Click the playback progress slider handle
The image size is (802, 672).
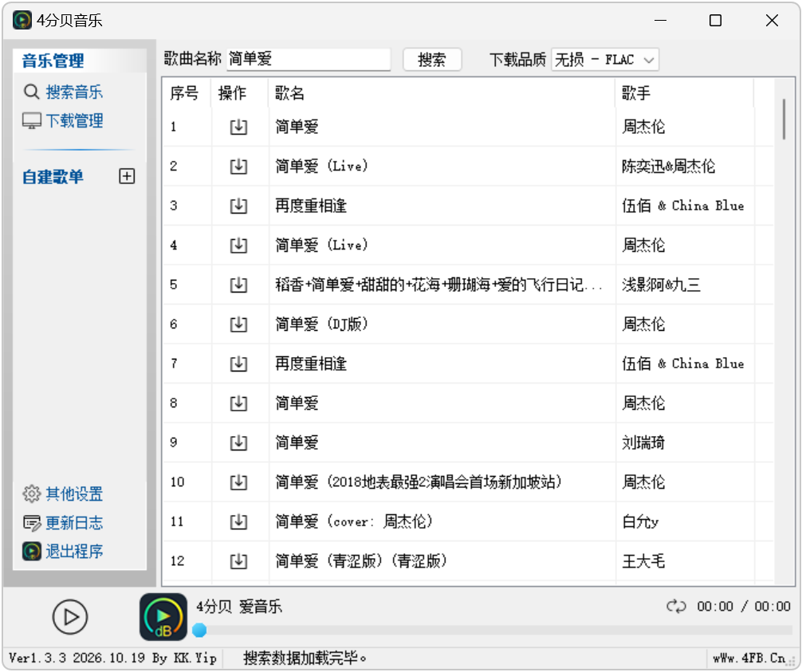coord(199,631)
